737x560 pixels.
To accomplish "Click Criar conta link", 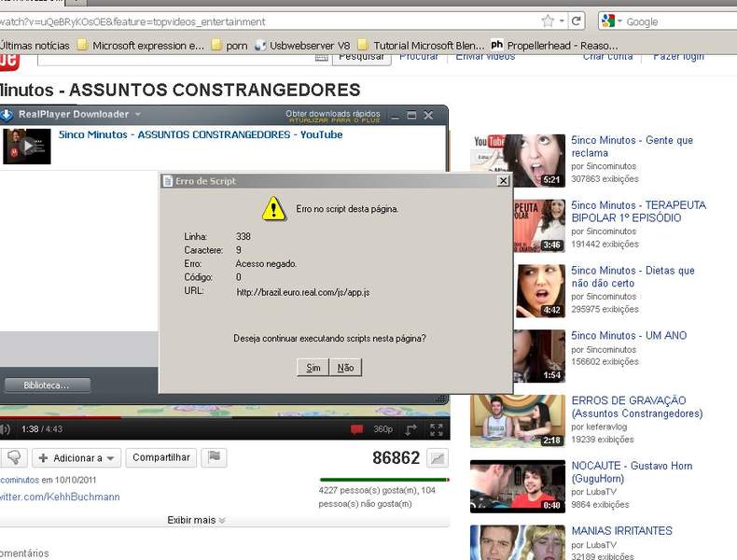I will 607,57.
